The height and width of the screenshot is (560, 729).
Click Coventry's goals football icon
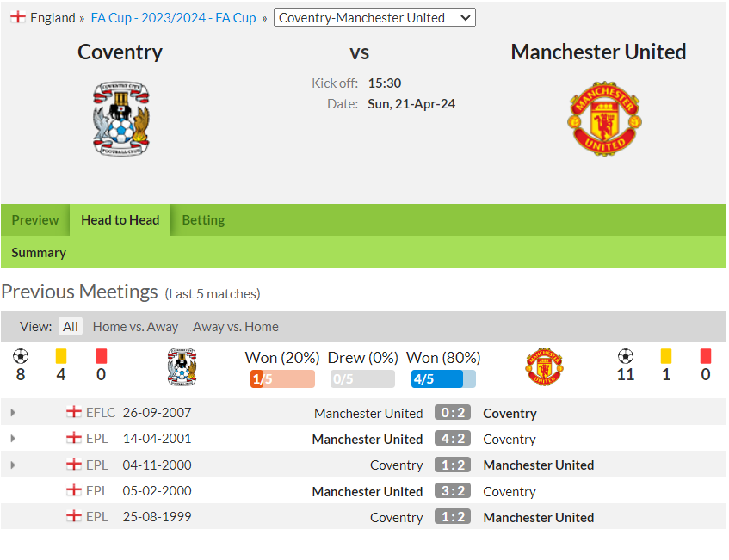(21, 356)
